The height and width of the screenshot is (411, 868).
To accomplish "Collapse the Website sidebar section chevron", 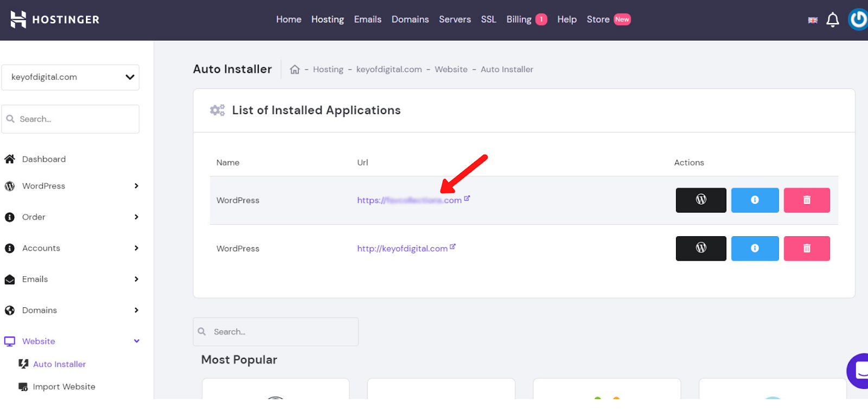I will pyautogui.click(x=137, y=341).
